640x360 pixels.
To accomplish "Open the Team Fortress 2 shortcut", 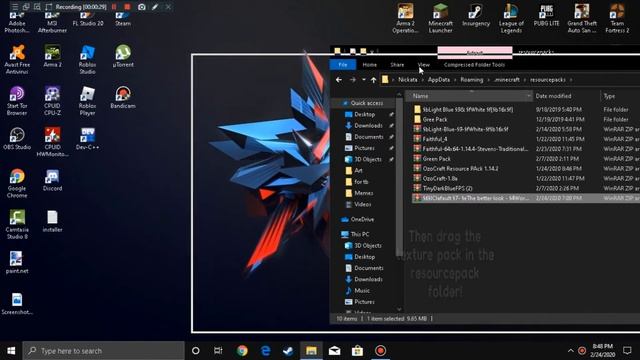I will 617,18.
